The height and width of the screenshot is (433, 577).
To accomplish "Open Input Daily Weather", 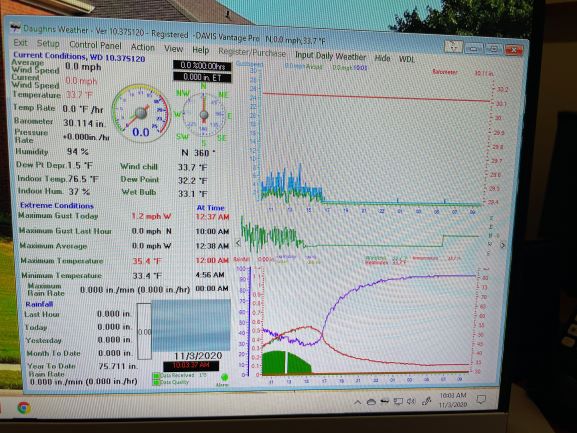I will click(330, 56).
